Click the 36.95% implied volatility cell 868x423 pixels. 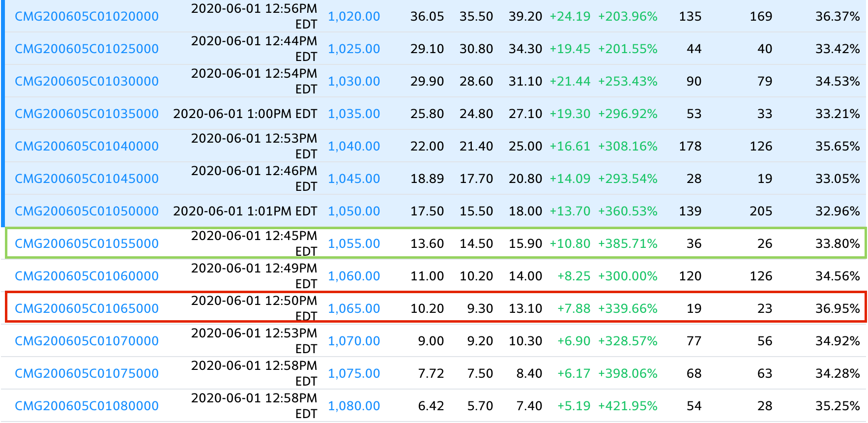[x=838, y=308]
